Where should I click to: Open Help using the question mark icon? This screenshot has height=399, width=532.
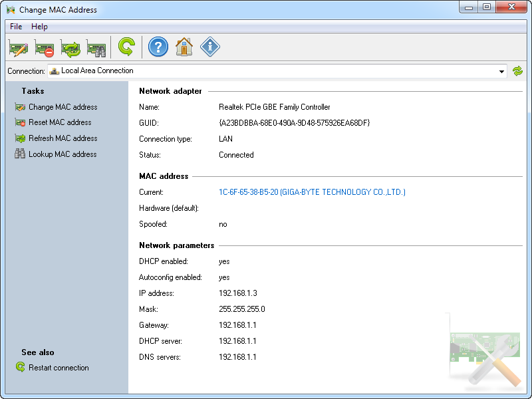click(x=158, y=47)
